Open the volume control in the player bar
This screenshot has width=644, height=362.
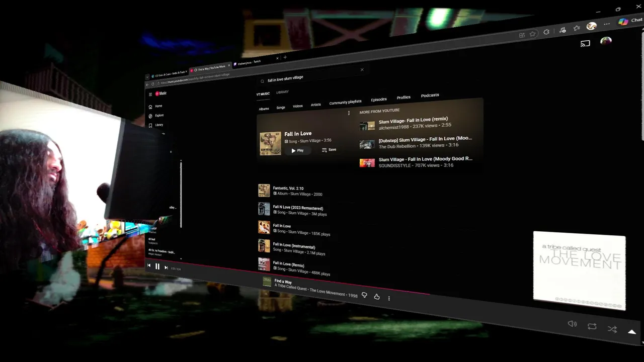coord(572,324)
